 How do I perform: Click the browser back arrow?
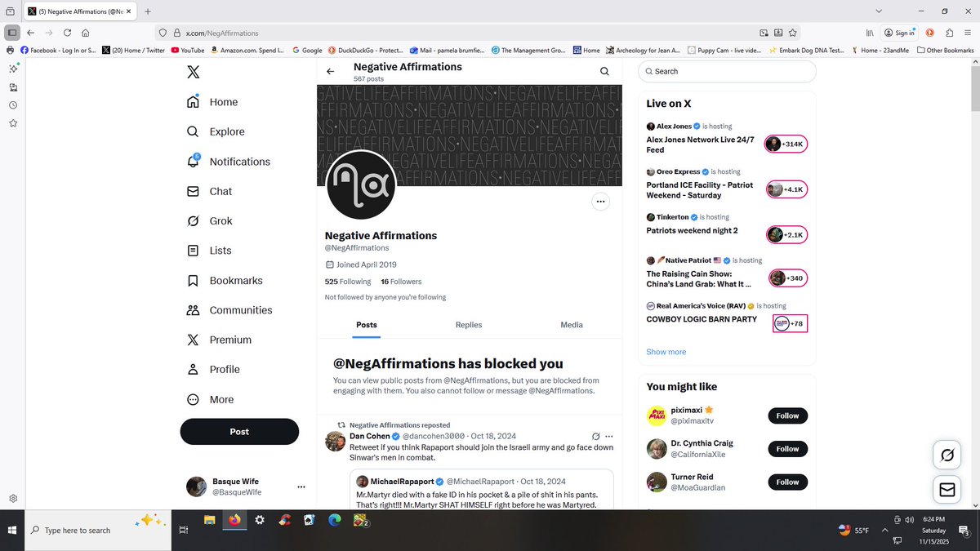click(30, 33)
